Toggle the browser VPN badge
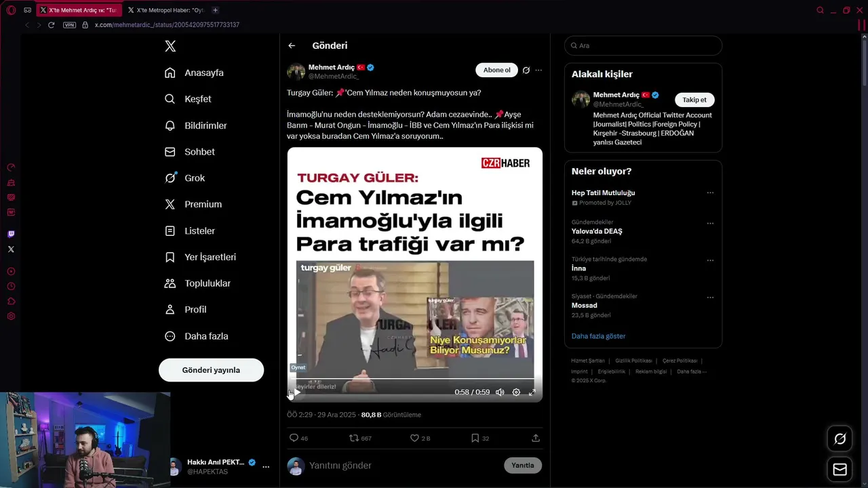The width and height of the screenshot is (868, 488). pos(69,25)
